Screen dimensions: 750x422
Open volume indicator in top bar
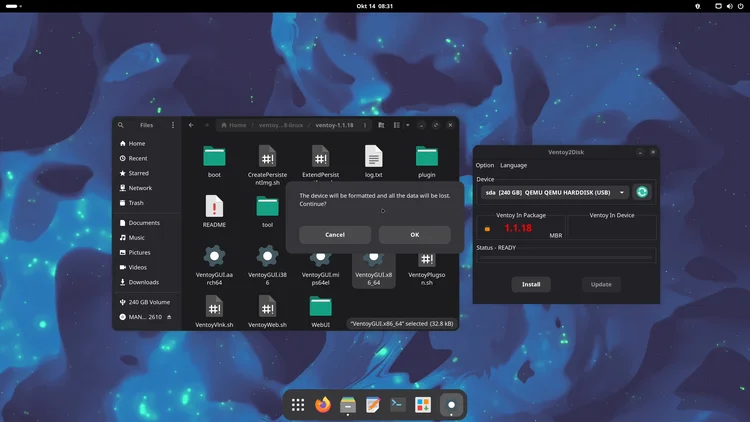729,6
